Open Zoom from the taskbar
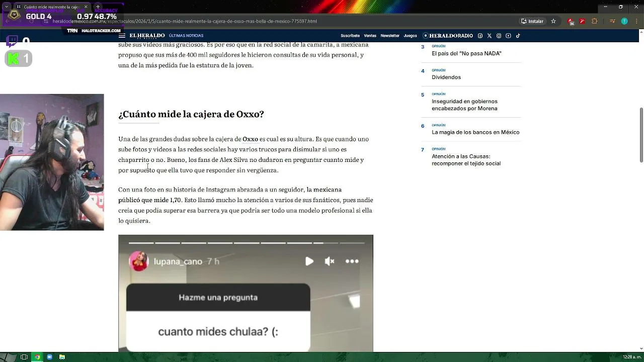This screenshot has height=362, width=644. (x=50, y=357)
